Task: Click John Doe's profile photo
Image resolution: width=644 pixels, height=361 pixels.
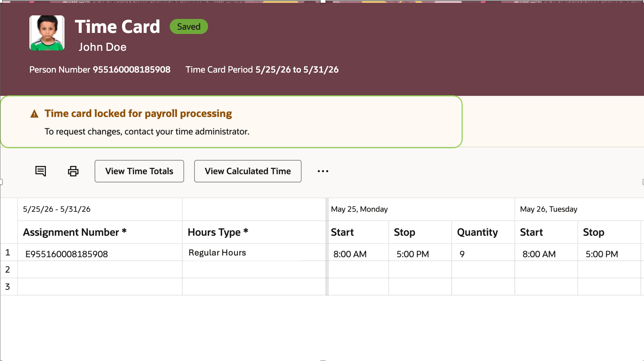Action: [x=47, y=33]
